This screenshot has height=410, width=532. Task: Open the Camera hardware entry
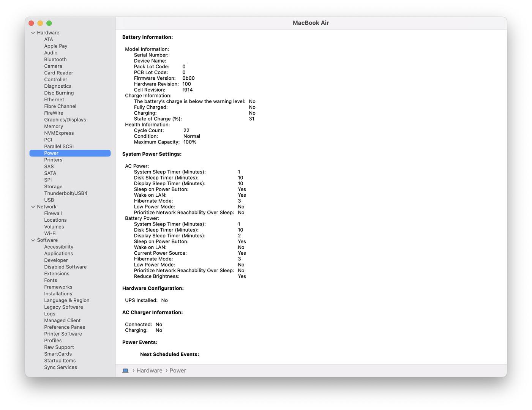pos(53,66)
